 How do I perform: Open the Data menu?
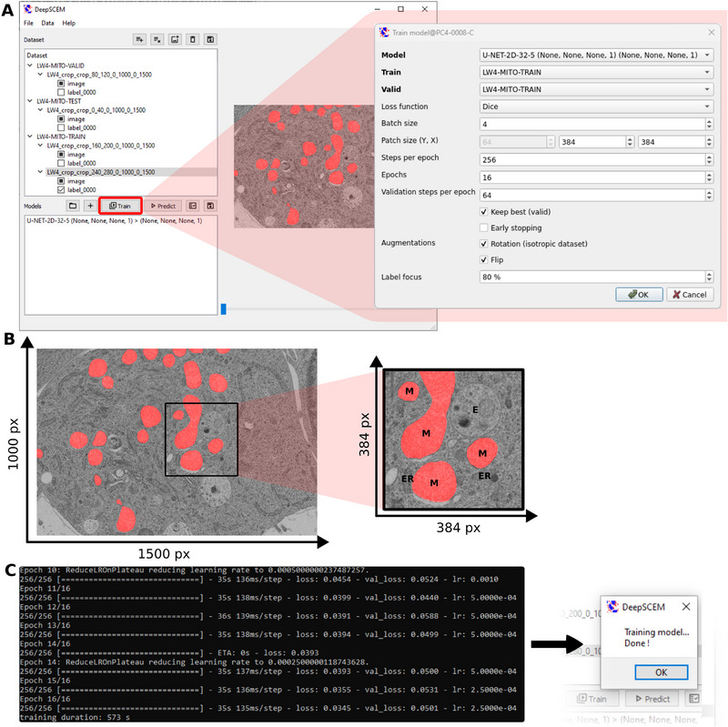pyautogui.click(x=47, y=22)
